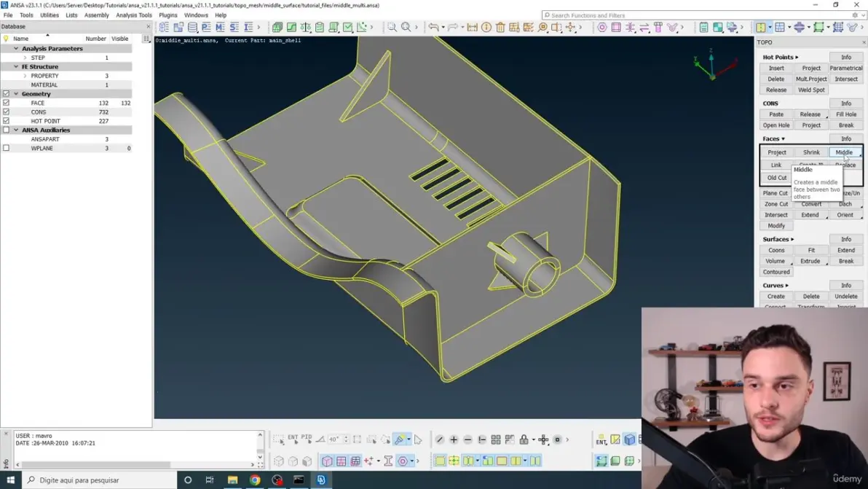Click the lock icon in bottom toolbar
868x489 pixels.
pos(524,439)
